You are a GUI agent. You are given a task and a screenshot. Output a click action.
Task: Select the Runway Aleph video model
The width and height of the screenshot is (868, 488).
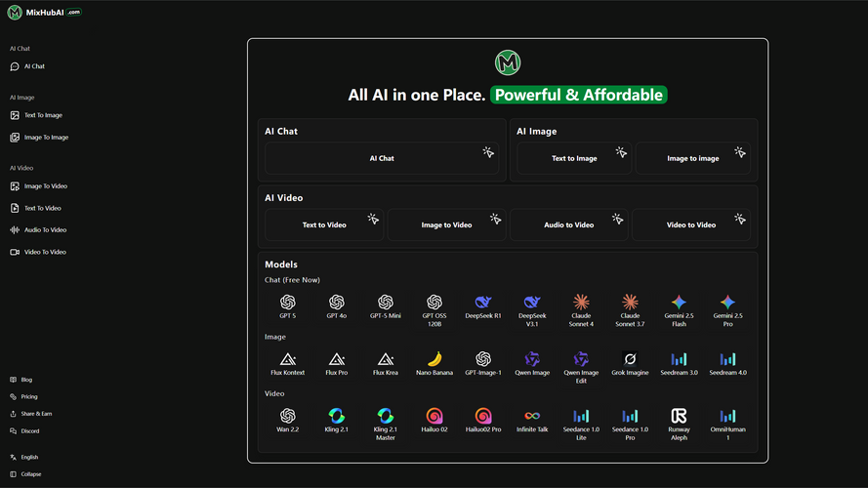click(x=679, y=425)
